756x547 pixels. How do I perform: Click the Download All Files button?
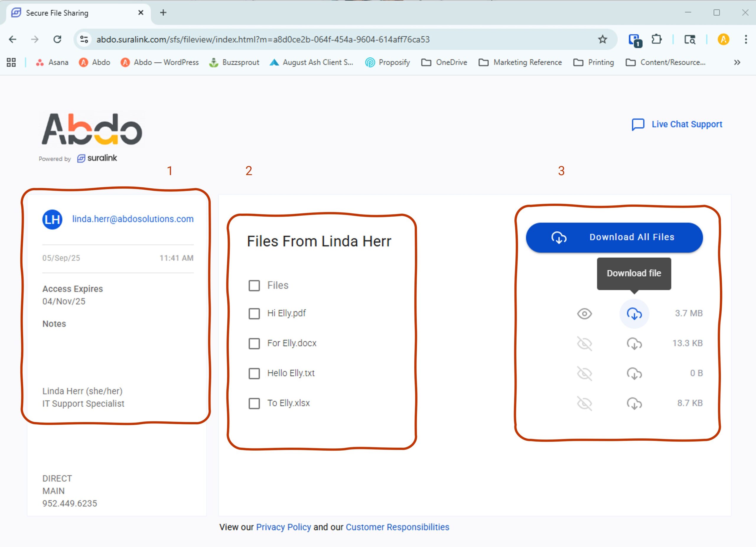(x=614, y=237)
